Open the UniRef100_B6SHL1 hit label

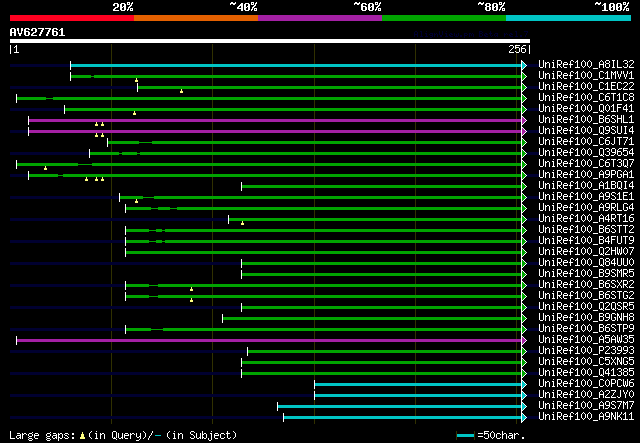(x=586, y=120)
